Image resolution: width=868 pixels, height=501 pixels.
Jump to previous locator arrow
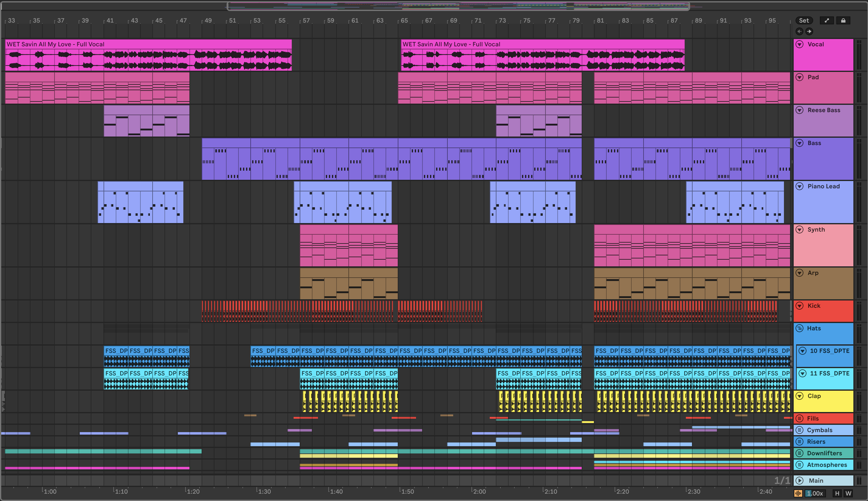799,32
